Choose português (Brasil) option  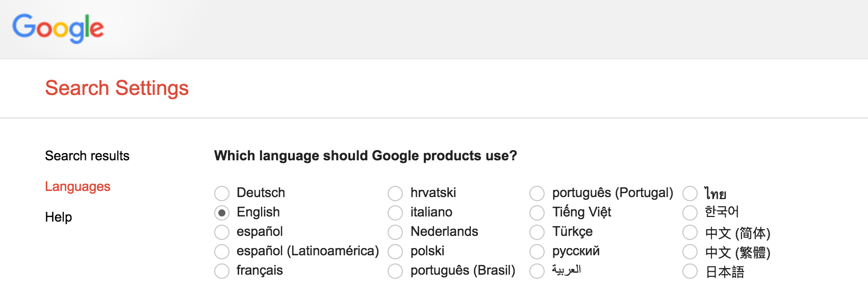[395, 271]
